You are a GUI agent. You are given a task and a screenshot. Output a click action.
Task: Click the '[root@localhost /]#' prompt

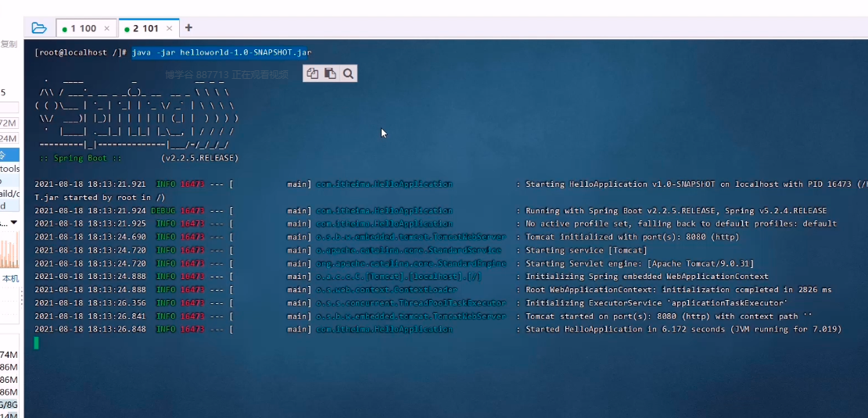pos(81,52)
